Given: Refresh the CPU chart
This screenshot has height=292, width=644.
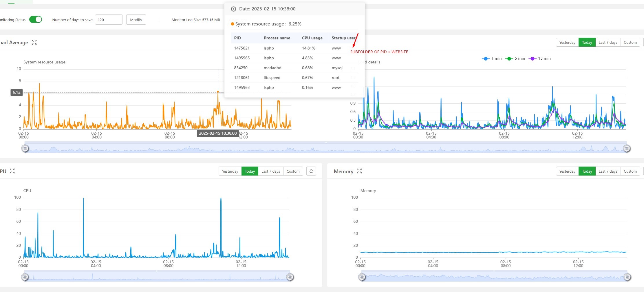Looking at the screenshot, I should (x=311, y=171).
